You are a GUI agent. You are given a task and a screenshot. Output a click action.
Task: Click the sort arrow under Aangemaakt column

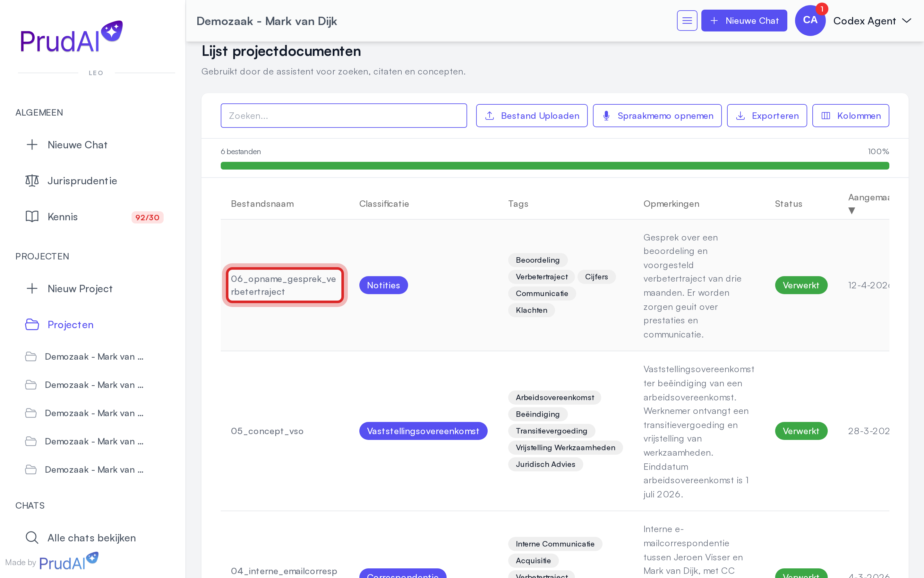click(x=851, y=211)
